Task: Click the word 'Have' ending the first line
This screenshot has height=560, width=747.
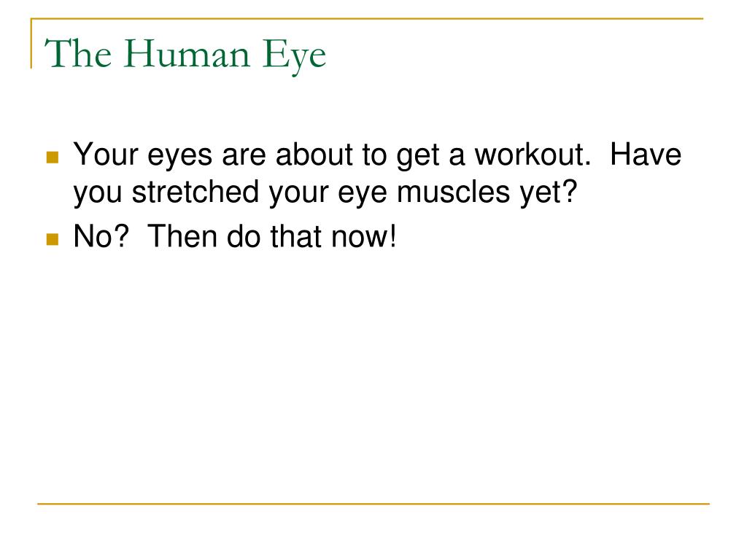Action: pyautogui.click(x=646, y=155)
